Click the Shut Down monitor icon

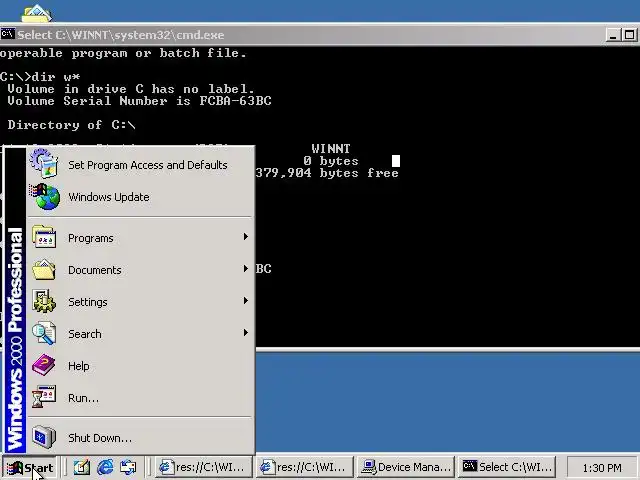(x=44, y=437)
